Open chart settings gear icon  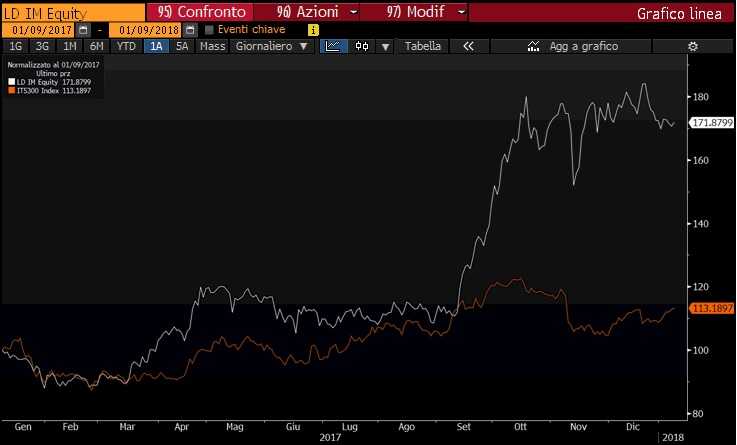692,46
